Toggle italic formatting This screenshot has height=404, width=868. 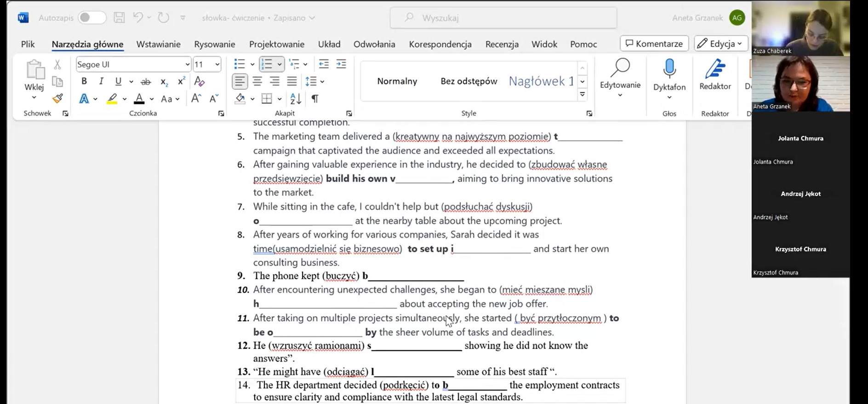[101, 81]
